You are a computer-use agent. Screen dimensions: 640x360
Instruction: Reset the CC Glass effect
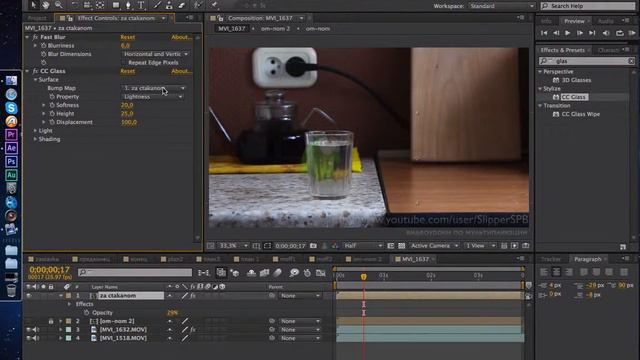(127, 71)
